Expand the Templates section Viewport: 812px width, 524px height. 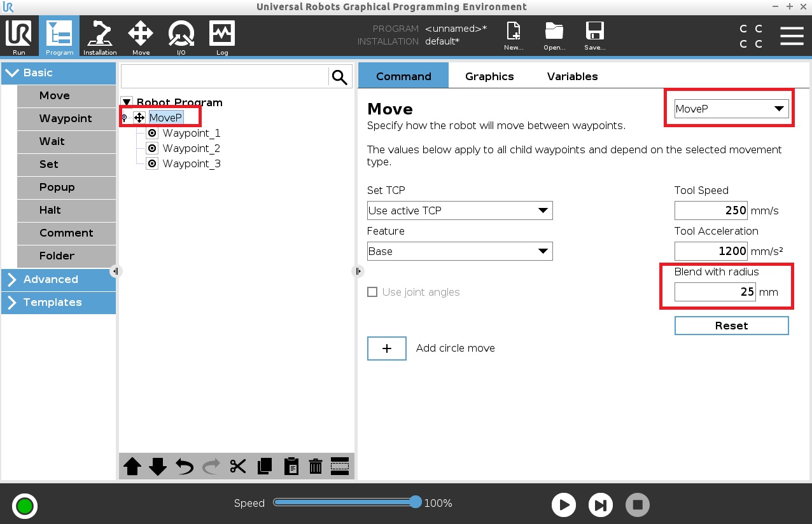(x=58, y=302)
